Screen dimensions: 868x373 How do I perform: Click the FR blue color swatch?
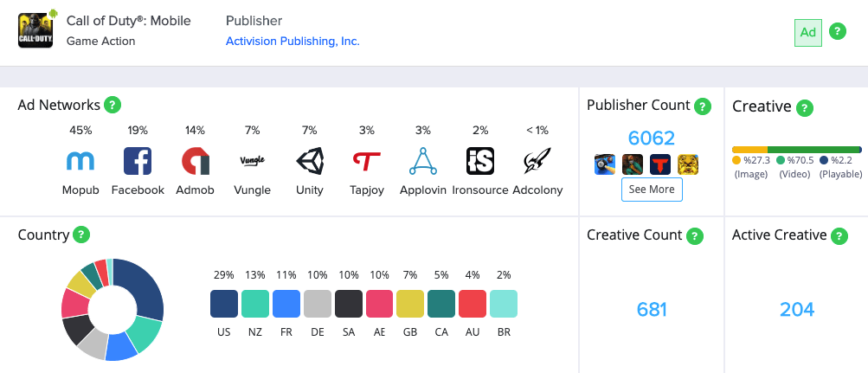[286, 304]
